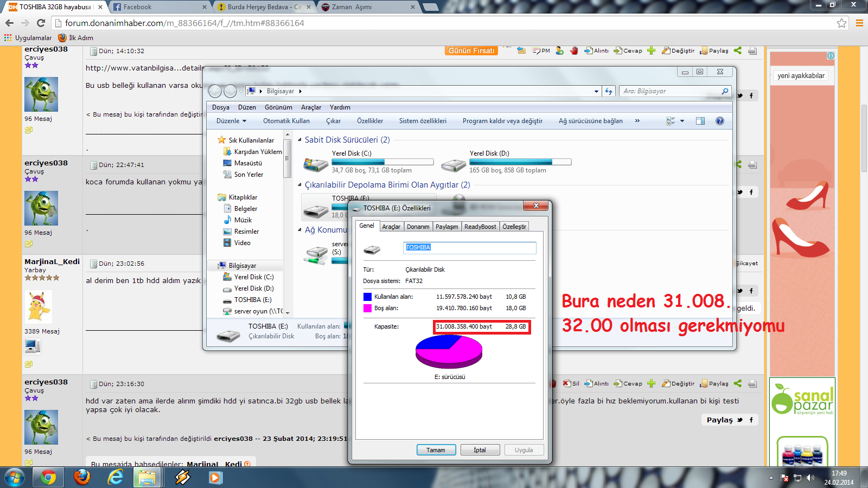Switch to Araçlar tab in properties dialog
Screen dimensions: 868x488
pyautogui.click(x=391, y=227)
